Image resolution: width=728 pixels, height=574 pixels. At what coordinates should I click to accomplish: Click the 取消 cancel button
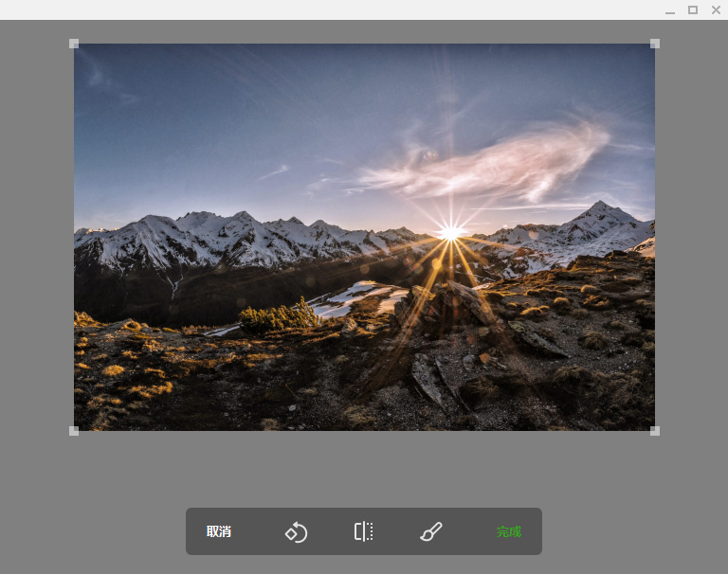[x=219, y=531]
